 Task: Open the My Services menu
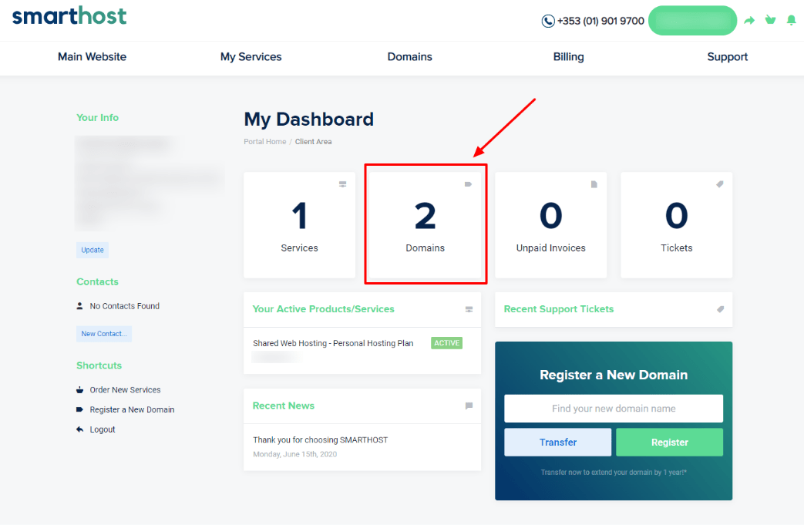tap(251, 57)
